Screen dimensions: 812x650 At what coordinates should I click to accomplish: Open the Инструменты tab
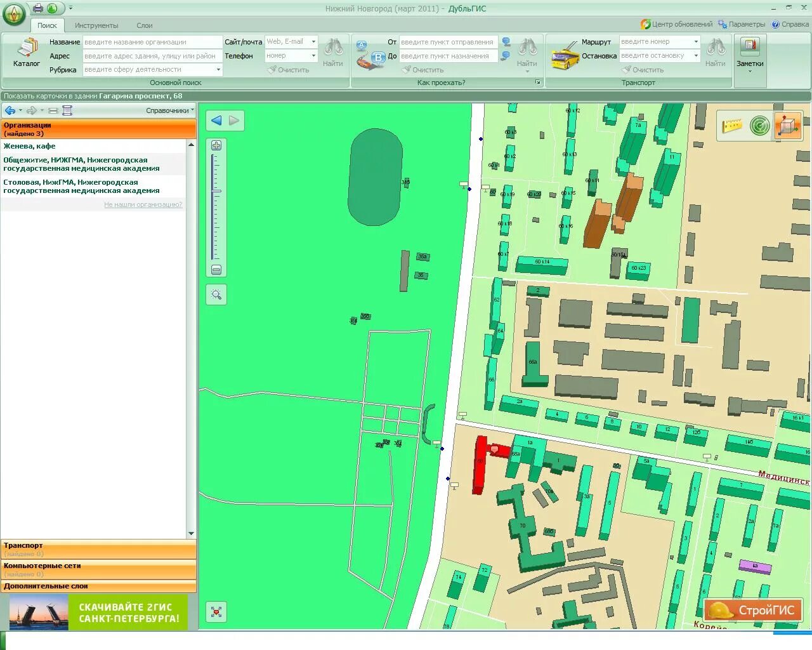click(x=96, y=25)
